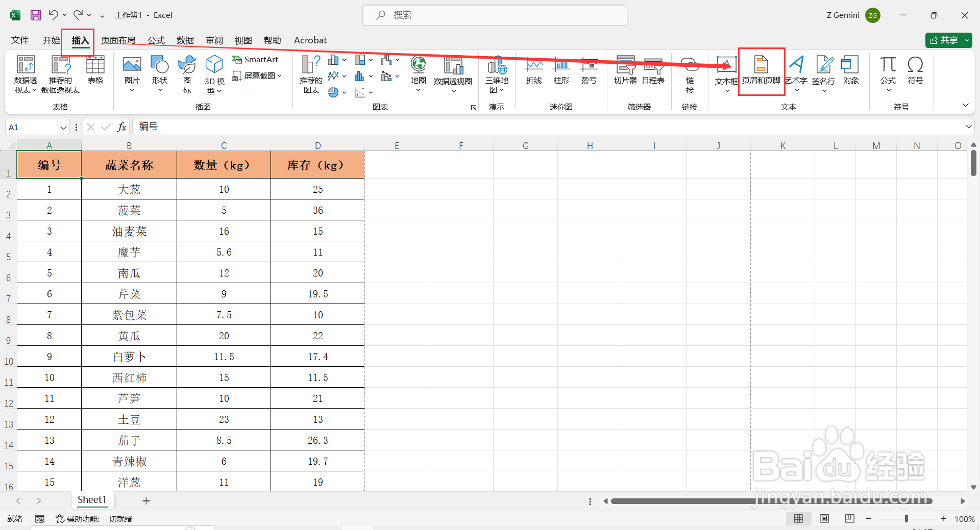980x530 pixels.
Task: Select cell containing 油麦菜
Action: 129,231
